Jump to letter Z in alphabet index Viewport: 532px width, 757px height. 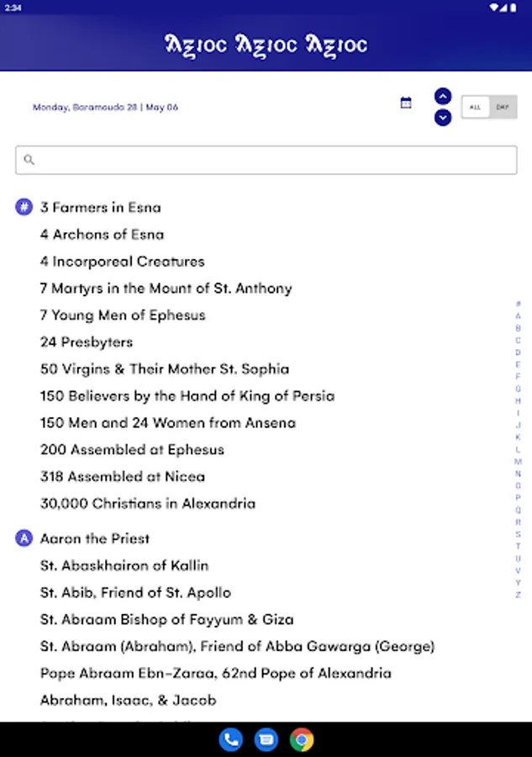pyautogui.click(x=517, y=593)
